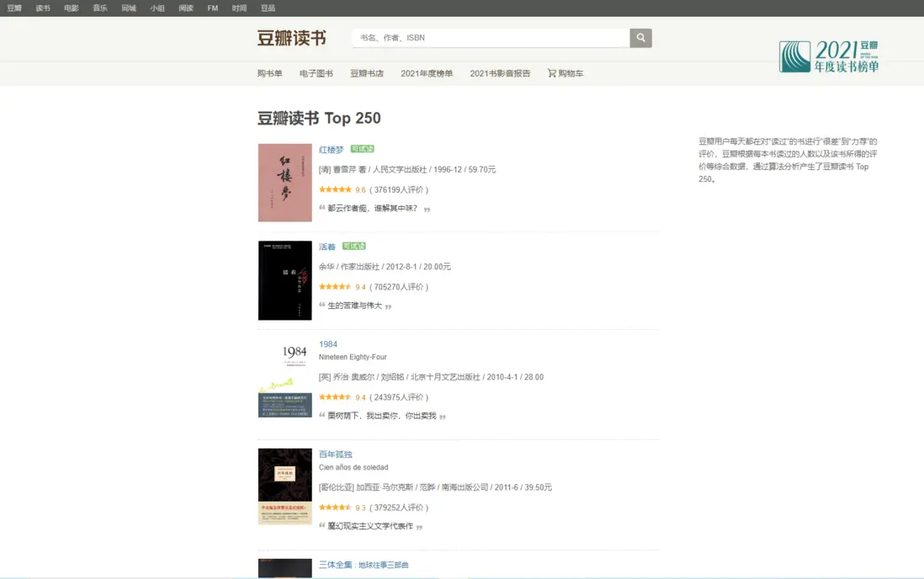Click the subtitle Cien años de soledad
Image resolution: width=924 pixels, height=579 pixels.
point(353,468)
